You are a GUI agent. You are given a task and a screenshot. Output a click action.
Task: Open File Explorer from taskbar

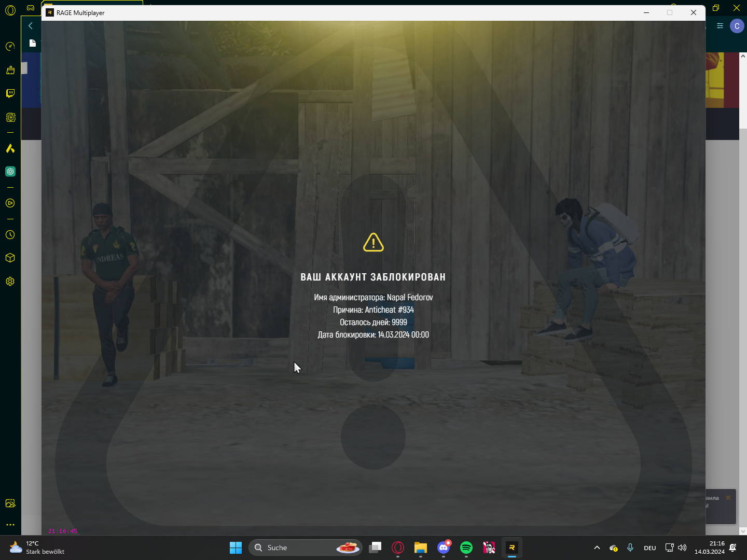421,548
